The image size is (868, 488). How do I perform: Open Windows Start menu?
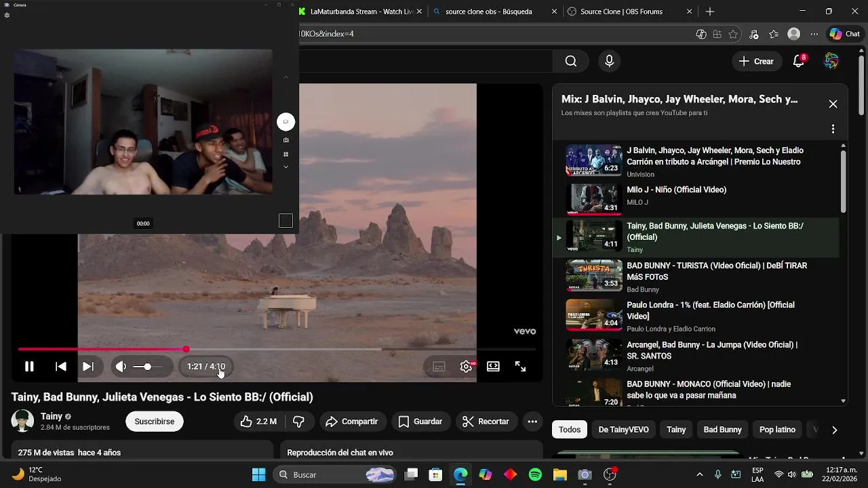pyautogui.click(x=259, y=474)
